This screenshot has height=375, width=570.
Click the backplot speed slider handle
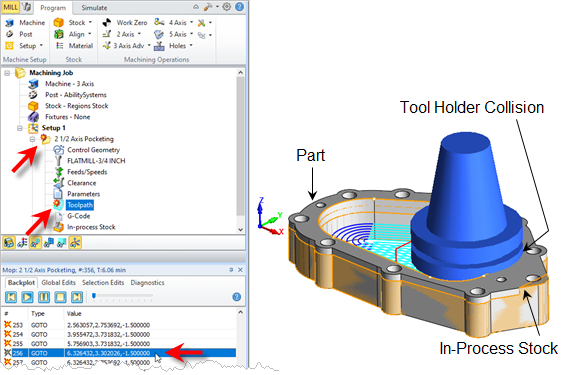(x=94, y=296)
